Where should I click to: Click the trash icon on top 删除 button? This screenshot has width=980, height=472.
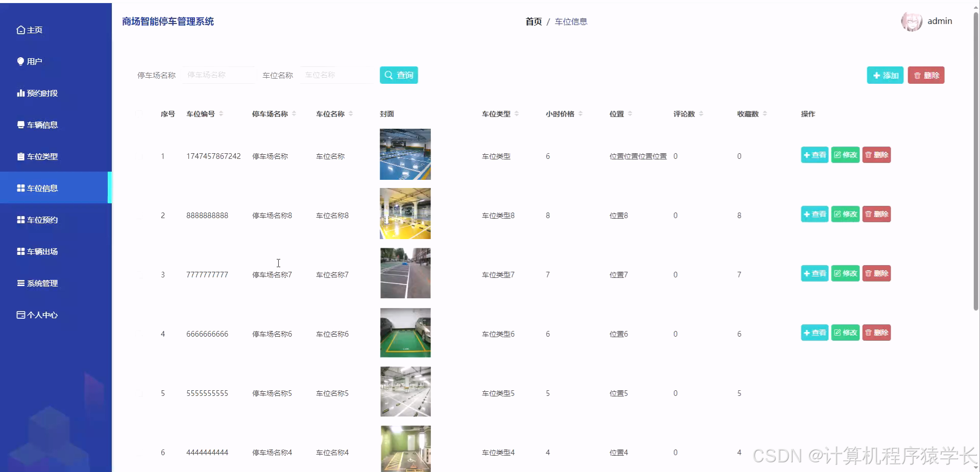(918, 75)
